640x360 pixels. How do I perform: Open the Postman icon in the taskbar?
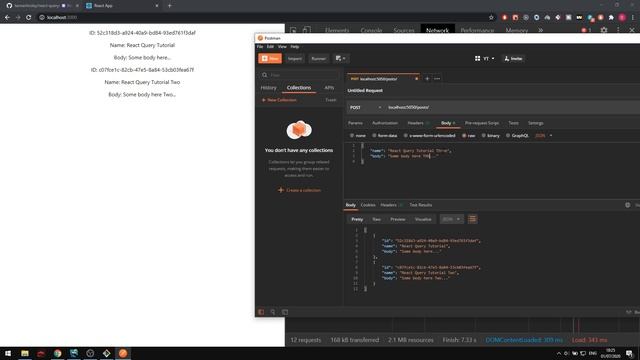pos(123,353)
